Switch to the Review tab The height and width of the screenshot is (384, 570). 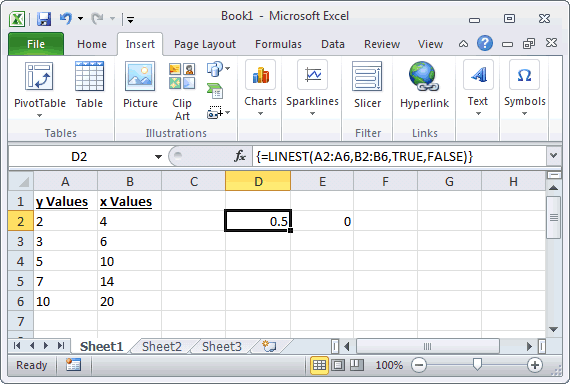pos(382,44)
